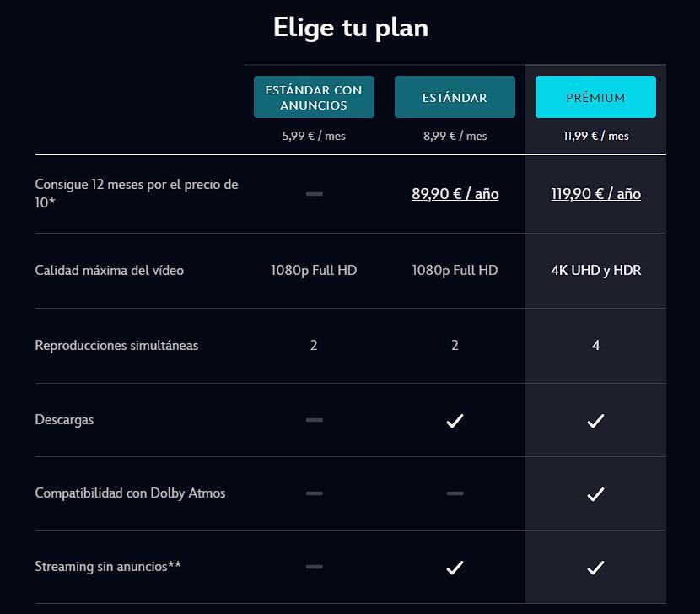
Task: Click the Descargas dash under Estándar con Anuncios
Action: tap(315, 420)
